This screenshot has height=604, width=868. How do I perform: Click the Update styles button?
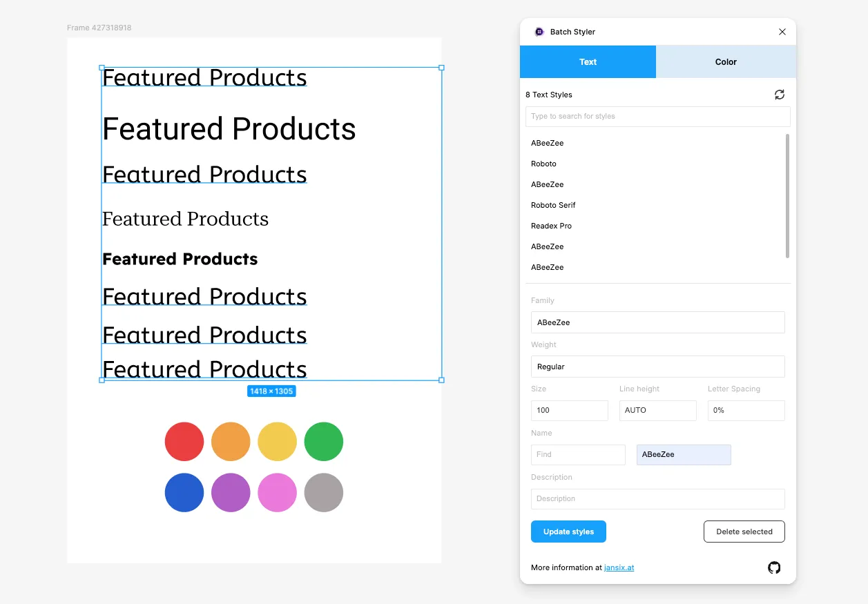[x=568, y=532]
